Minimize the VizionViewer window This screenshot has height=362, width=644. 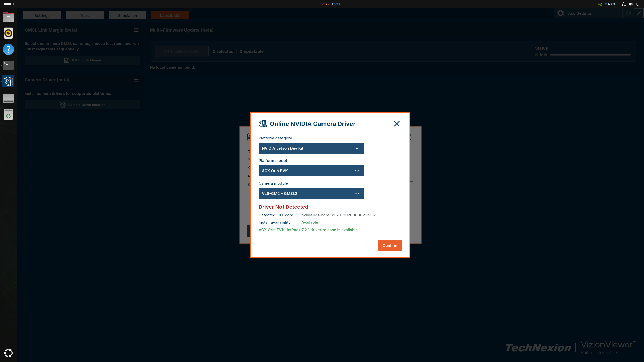[617, 13]
